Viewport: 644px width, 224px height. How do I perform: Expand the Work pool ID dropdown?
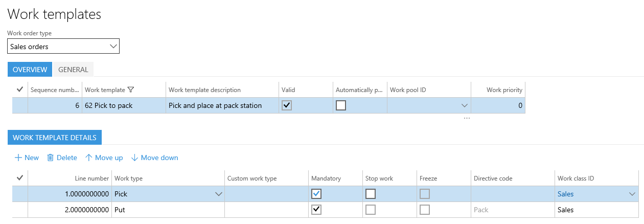[x=464, y=105]
